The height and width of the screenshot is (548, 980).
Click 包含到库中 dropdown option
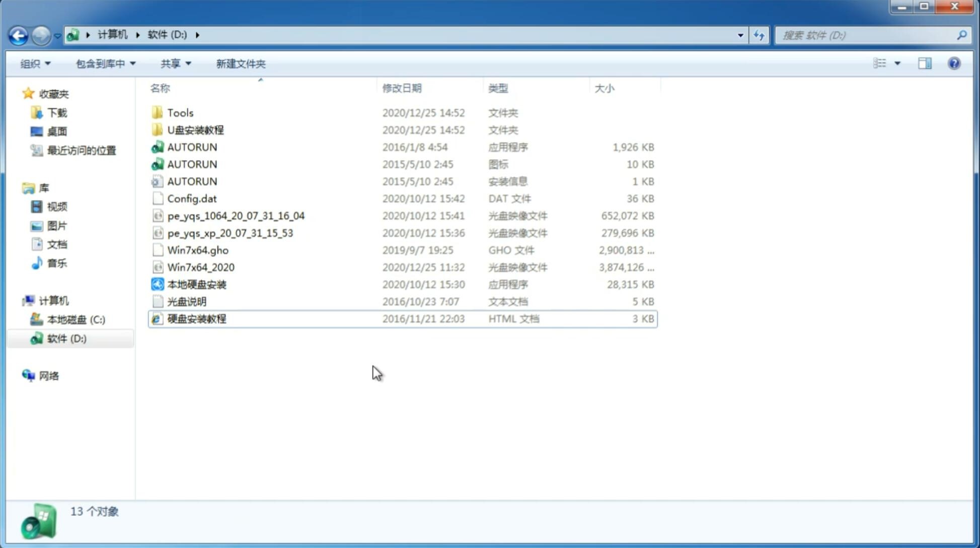tap(105, 62)
